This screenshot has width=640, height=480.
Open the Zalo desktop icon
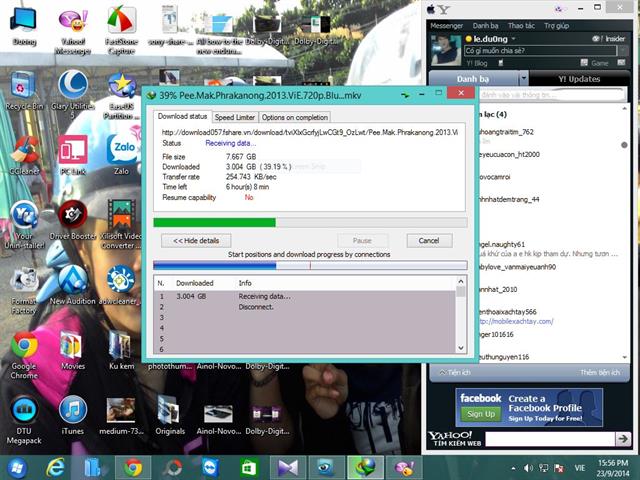(x=121, y=153)
